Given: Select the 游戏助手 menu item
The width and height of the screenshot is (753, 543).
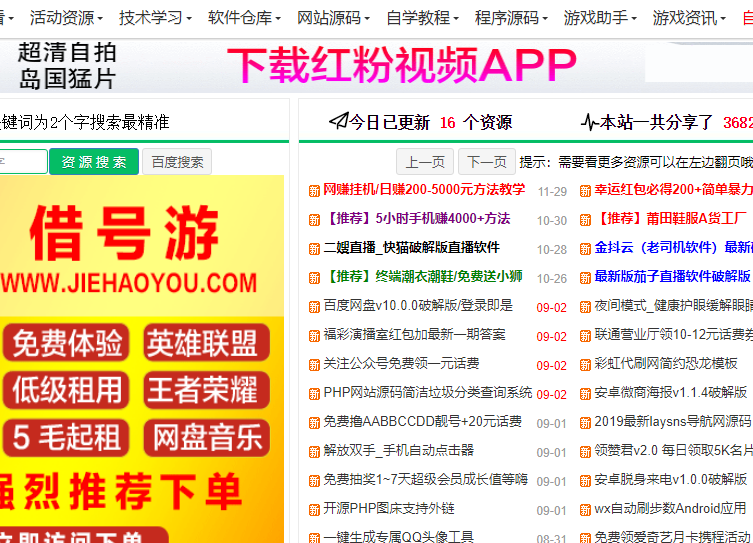Looking at the screenshot, I should pos(600,18).
